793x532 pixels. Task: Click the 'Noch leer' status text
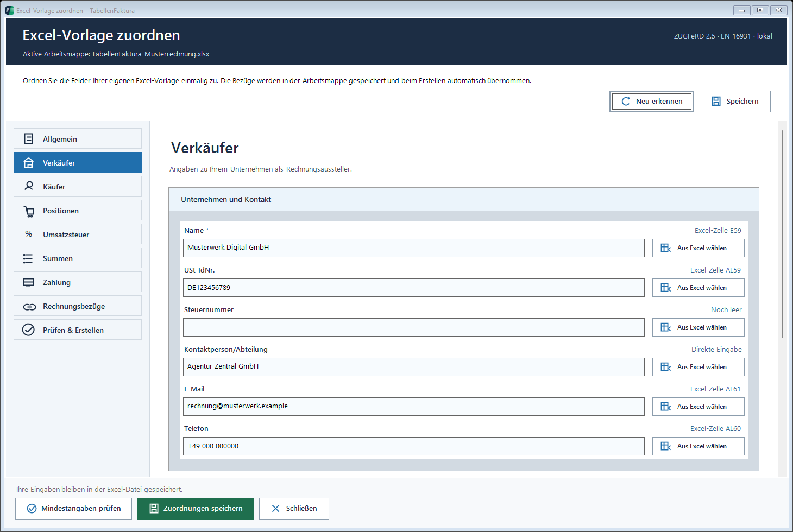click(x=726, y=310)
